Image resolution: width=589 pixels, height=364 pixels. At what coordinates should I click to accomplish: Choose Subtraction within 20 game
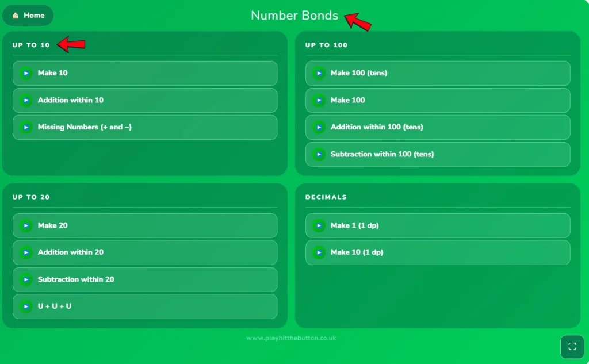(x=145, y=279)
